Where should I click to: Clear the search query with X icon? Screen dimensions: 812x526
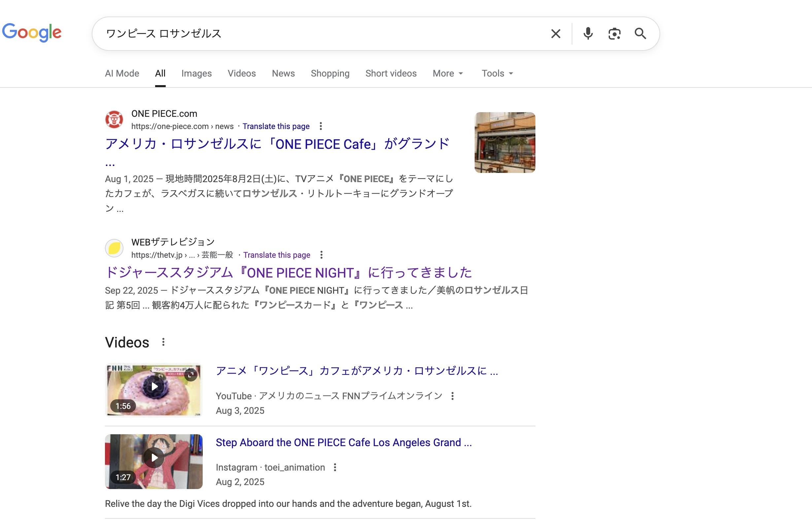click(556, 34)
